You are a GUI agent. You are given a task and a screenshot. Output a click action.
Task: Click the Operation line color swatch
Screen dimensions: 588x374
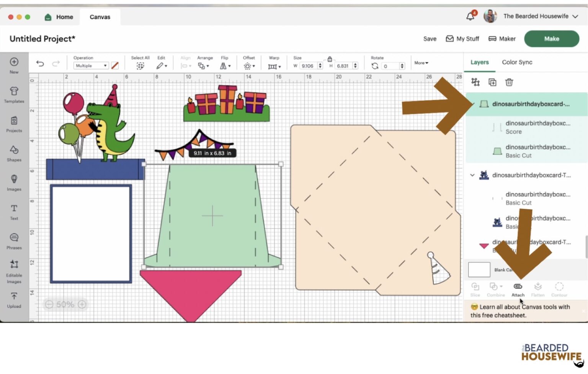pos(115,66)
